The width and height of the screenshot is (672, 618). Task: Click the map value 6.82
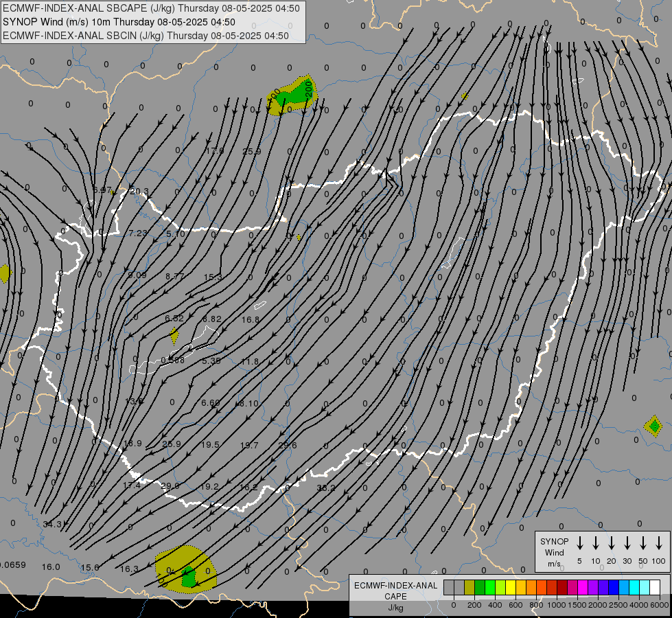click(x=211, y=319)
